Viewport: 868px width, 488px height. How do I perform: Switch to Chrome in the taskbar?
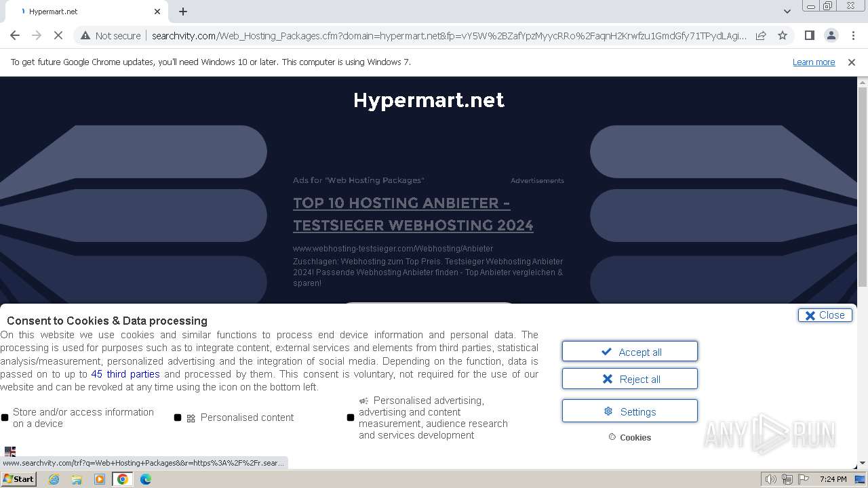pyautogui.click(x=123, y=479)
